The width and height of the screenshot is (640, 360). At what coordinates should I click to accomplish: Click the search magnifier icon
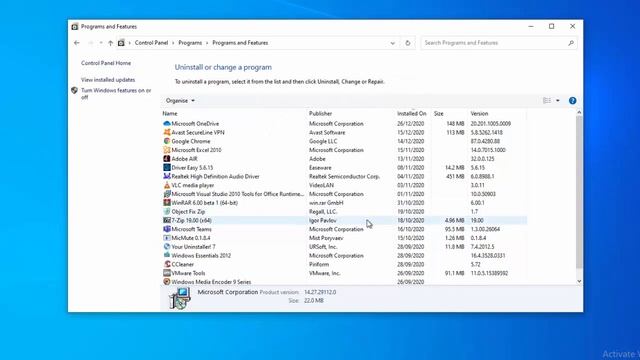point(571,43)
